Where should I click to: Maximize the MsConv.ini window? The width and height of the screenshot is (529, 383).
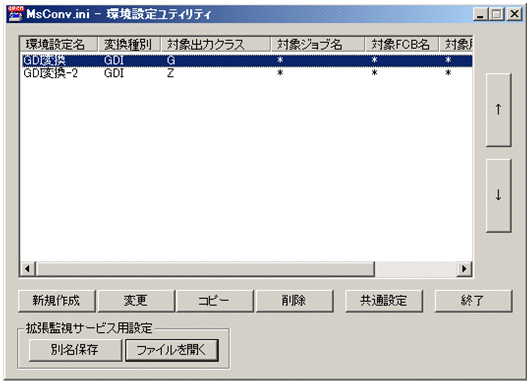click(x=496, y=14)
